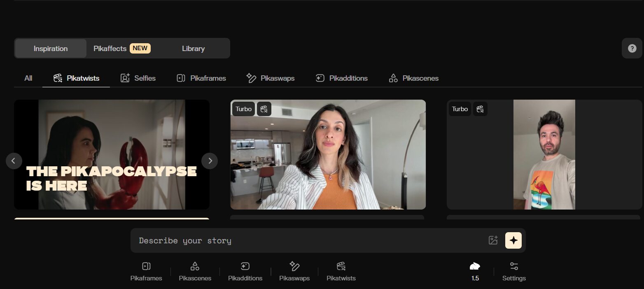Select the Pikaswaps filter tab
Screen dimensions: 644x289
click(270, 78)
